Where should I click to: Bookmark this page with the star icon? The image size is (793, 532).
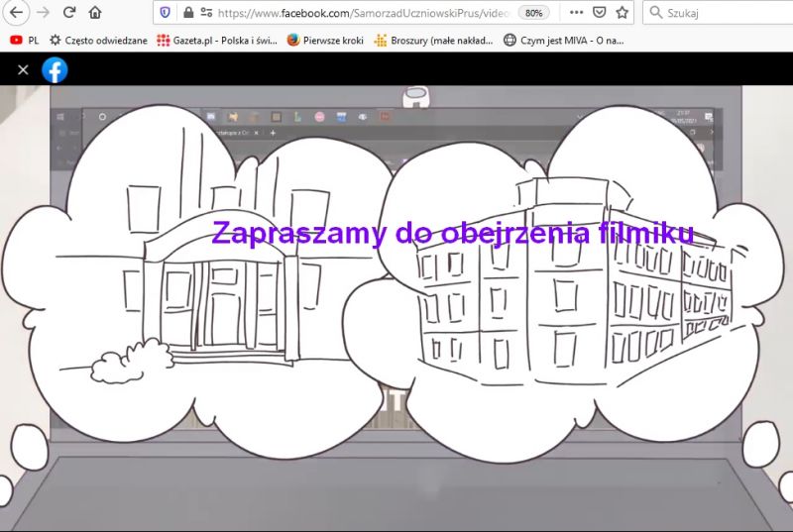(623, 13)
